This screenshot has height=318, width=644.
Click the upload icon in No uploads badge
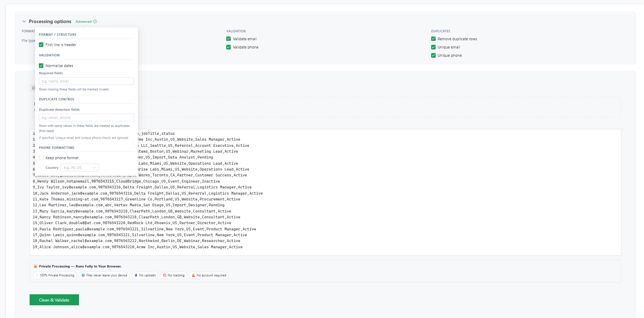click(137, 275)
